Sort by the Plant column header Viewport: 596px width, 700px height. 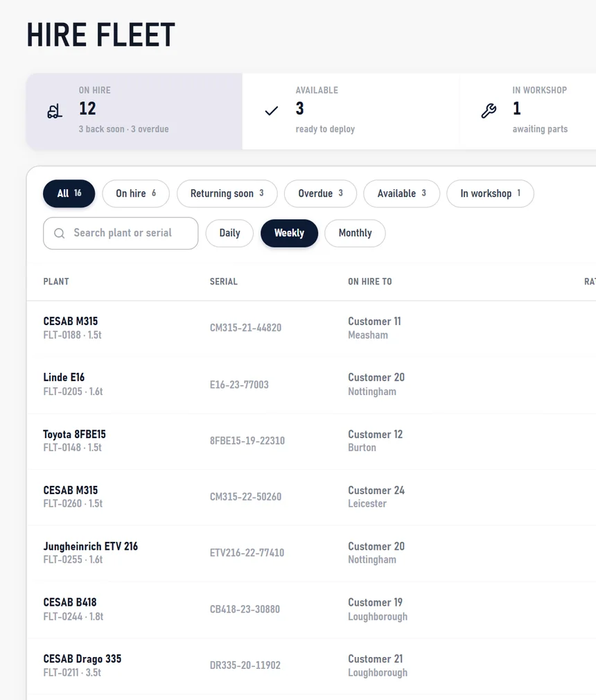(x=56, y=281)
